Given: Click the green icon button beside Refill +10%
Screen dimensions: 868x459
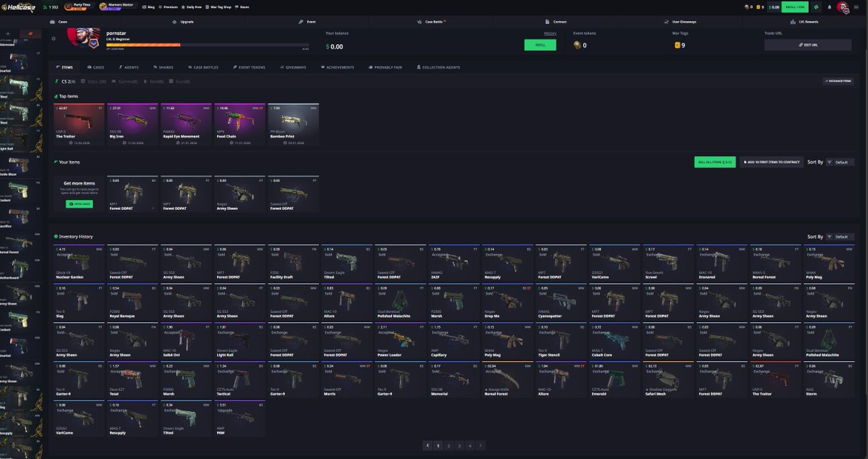Looking at the screenshot, I should pos(817,7).
